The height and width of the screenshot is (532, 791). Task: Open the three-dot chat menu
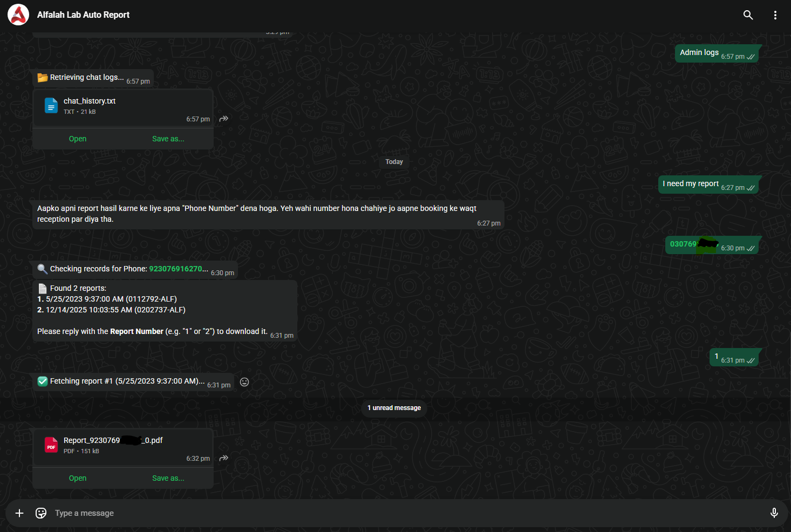coord(775,15)
